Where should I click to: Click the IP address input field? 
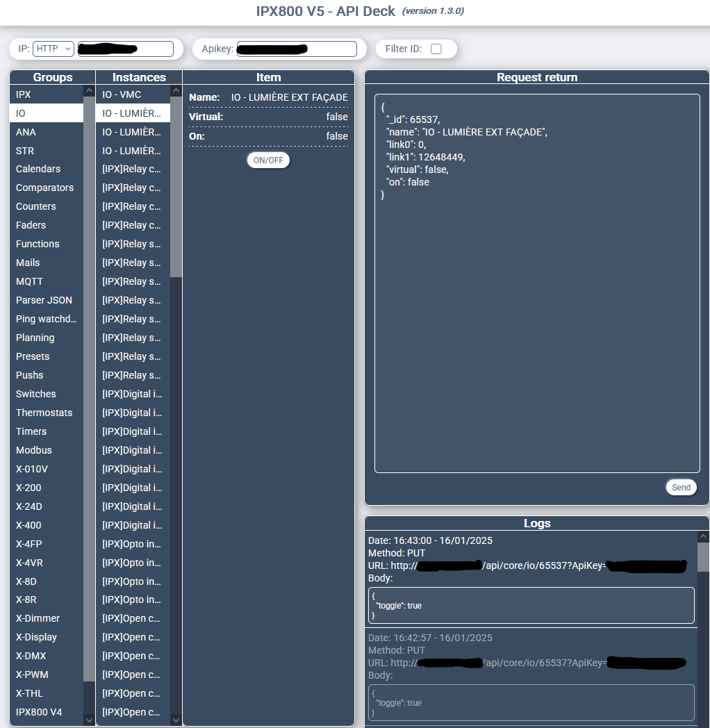coord(125,49)
